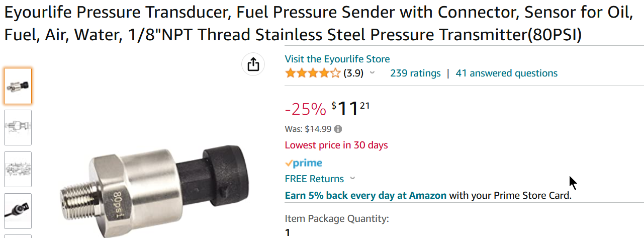Open the 41 answered questions link
This screenshot has width=644, height=238.
click(507, 73)
